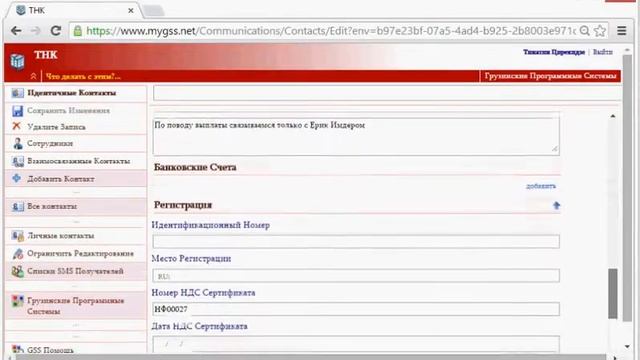Click the ТНК cube logo icon

(17, 61)
